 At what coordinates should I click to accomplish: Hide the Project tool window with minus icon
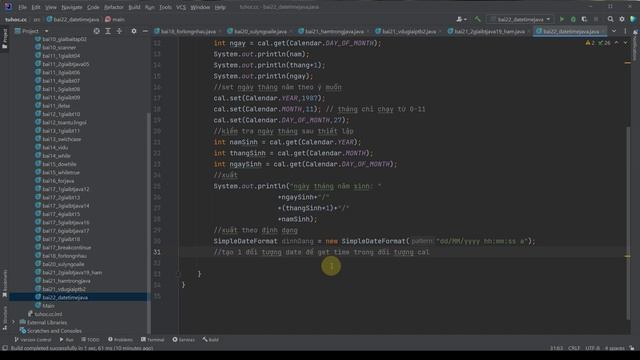[x=145, y=31]
